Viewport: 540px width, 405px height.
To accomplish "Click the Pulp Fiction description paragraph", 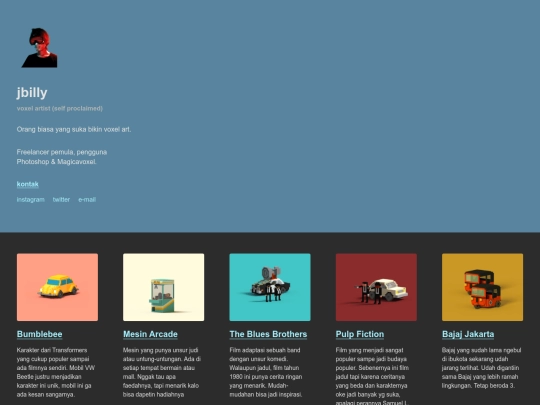I will tap(372, 376).
